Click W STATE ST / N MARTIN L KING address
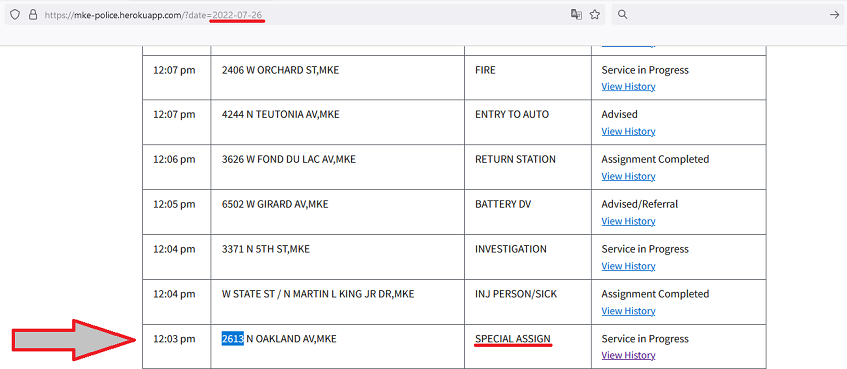This screenshot has height=369, width=847. pyautogui.click(x=318, y=294)
